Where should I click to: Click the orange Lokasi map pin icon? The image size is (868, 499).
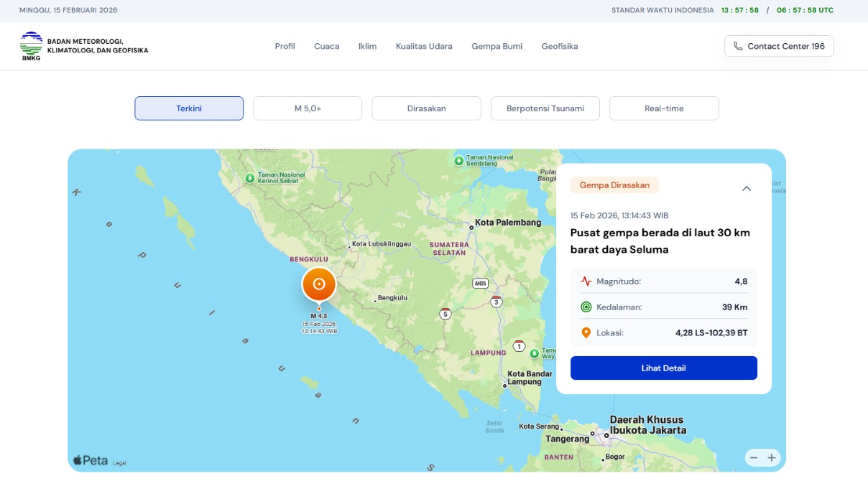coord(585,332)
